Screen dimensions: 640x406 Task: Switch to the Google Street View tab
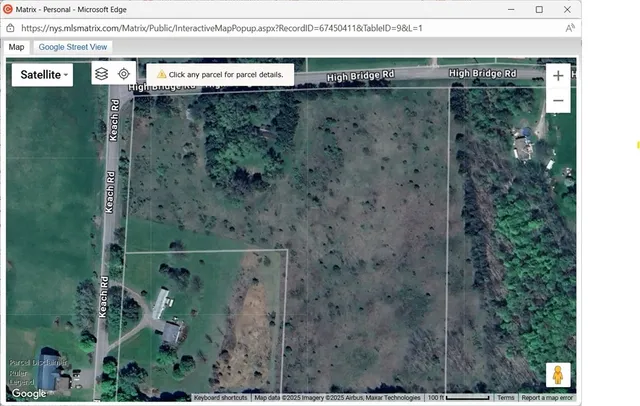(73, 47)
